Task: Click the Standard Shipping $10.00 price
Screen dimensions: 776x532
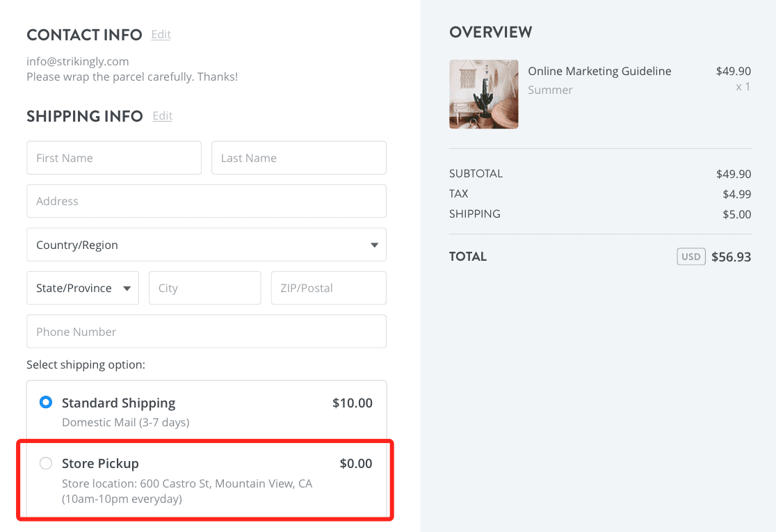Action: pos(352,403)
